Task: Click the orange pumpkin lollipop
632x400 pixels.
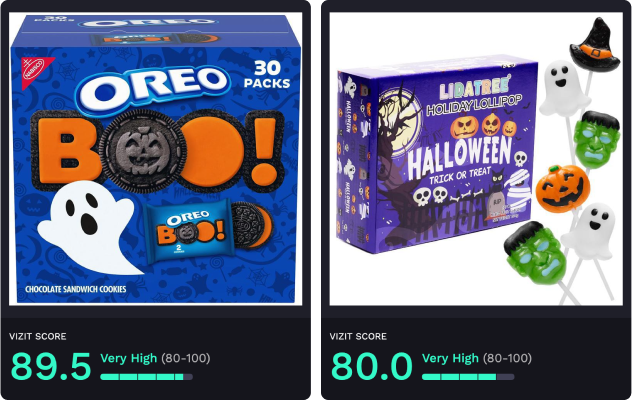Action: tap(563, 188)
